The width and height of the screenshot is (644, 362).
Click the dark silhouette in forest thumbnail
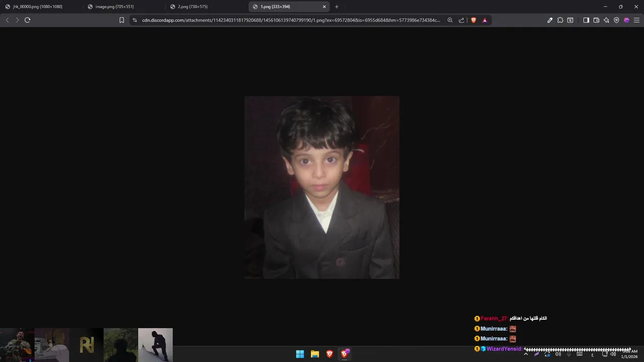point(121,345)
